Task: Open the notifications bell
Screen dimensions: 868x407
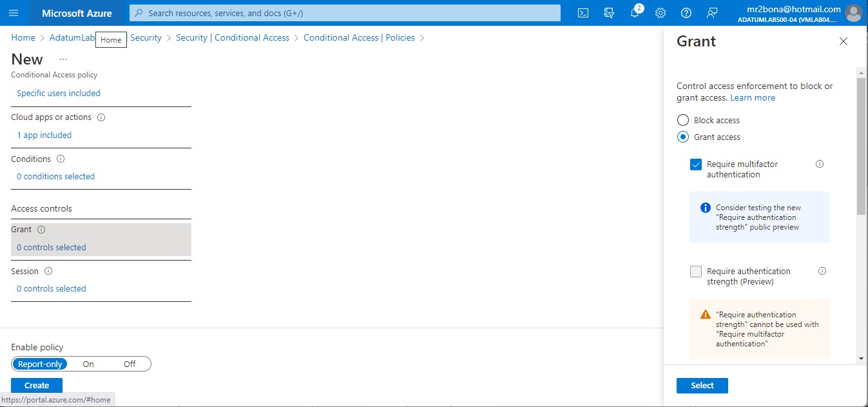Action: coord(635,13)
